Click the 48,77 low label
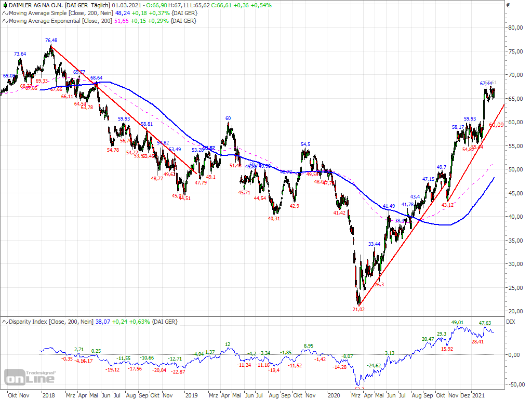Image resolution: width=532 pixels, height=399 pixels. 157,179
